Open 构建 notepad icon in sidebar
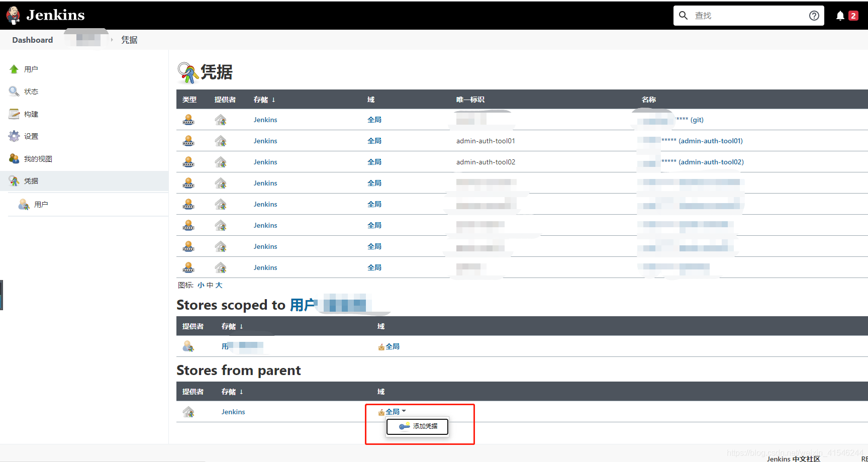Viewport: 868px width, 462px height. coord(14,114)
